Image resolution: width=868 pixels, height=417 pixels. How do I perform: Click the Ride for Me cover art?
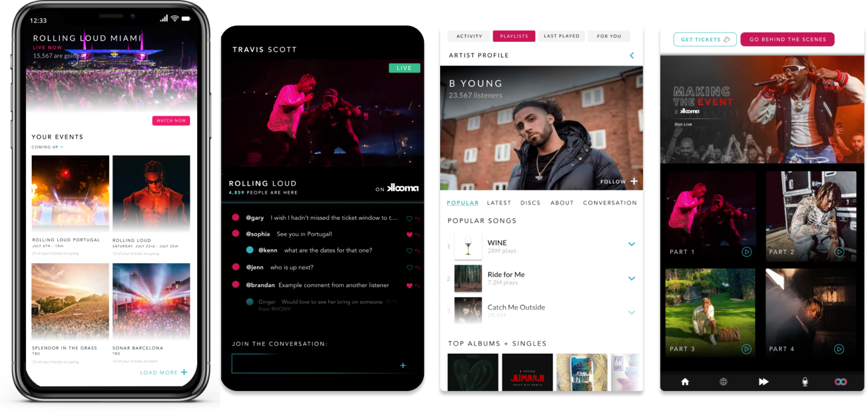468,279
